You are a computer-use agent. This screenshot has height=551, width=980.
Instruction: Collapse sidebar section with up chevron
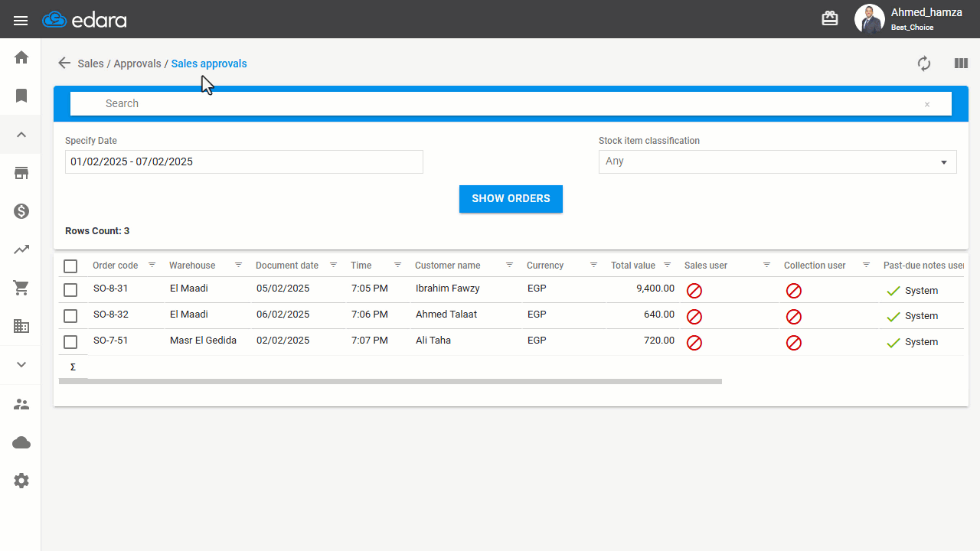[21, 135]
